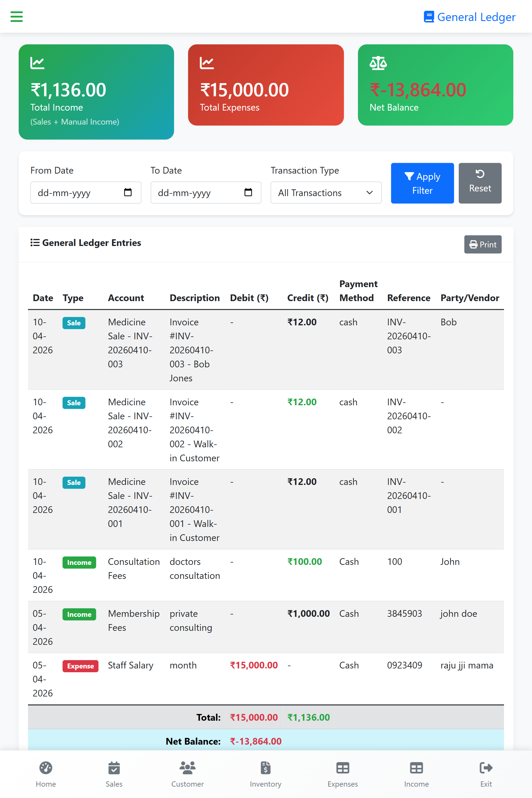The height and width of the screenshot is (798, 532).
Task: Click party name john doe
Action: (x=459, y=614)
